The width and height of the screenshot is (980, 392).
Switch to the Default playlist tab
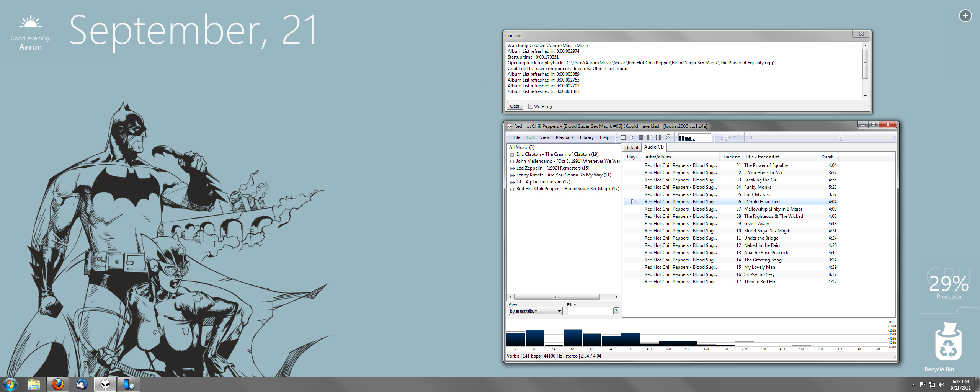click(632, 148)
